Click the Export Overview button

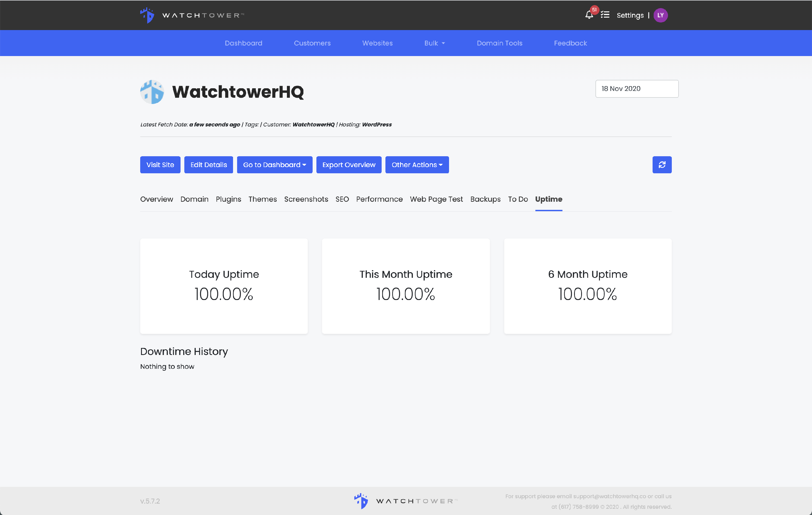[349, 165]
